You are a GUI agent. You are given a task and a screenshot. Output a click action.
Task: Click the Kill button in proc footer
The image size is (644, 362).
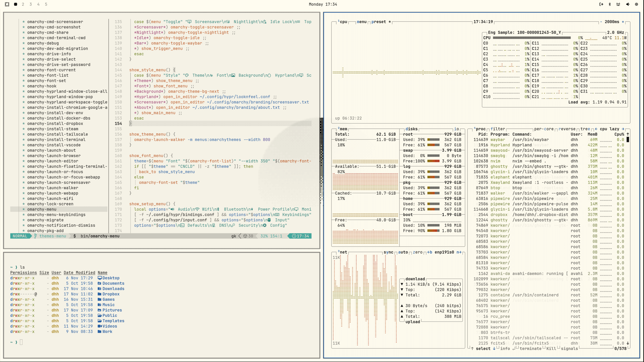click(x=551, y=349)
